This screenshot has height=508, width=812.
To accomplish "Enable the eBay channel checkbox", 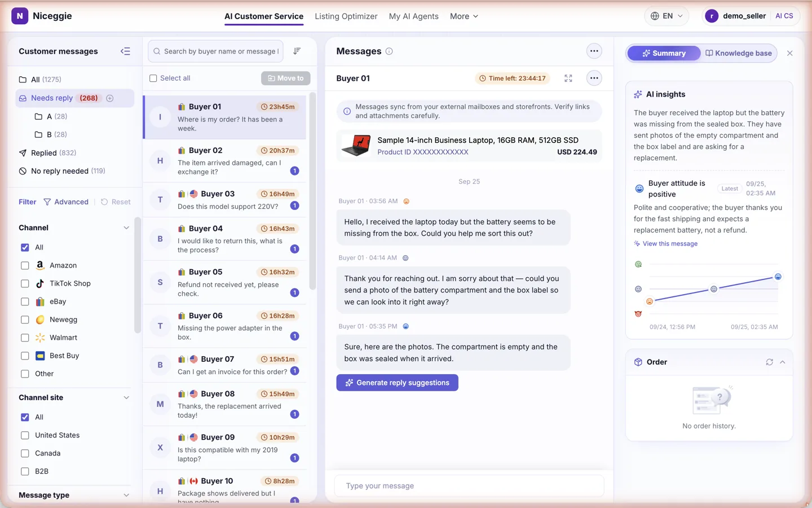I will (25, 301).
